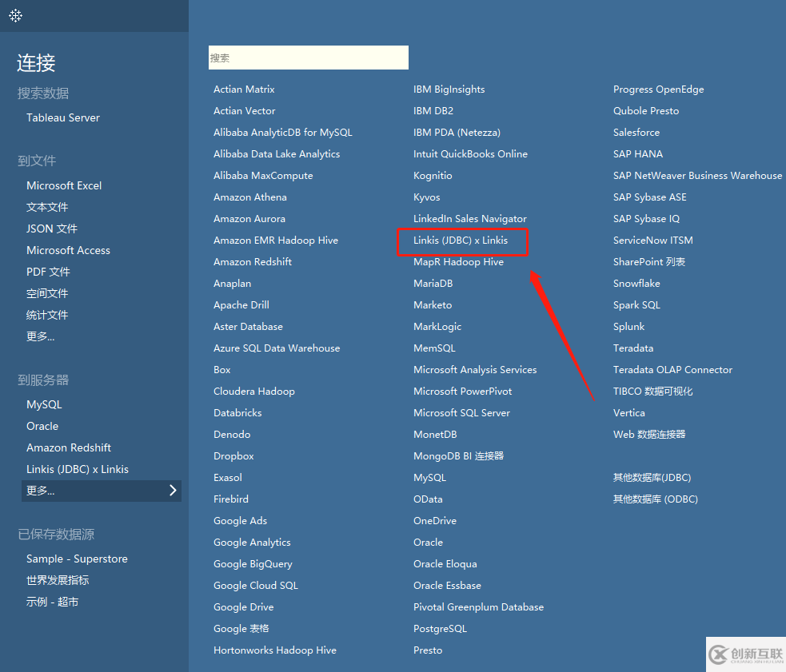Image resolution: width=786 pixels, height=672 pixels.
Task: Select PostgreSQL connector
Action: point(440,629)
